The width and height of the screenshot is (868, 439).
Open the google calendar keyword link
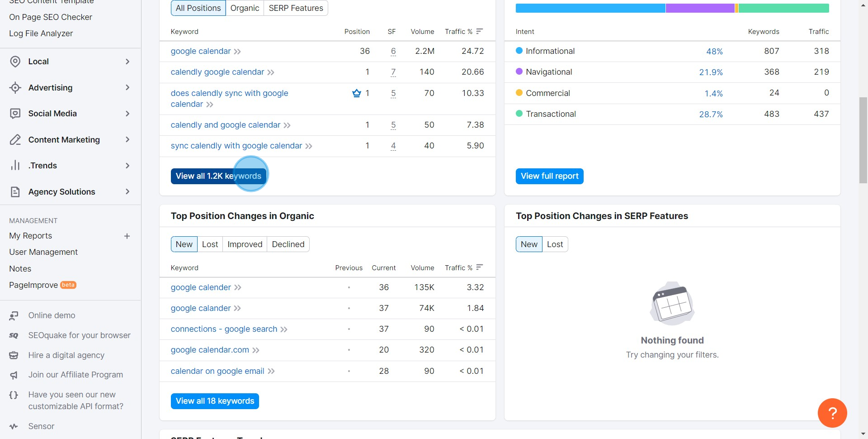point(201,51)
